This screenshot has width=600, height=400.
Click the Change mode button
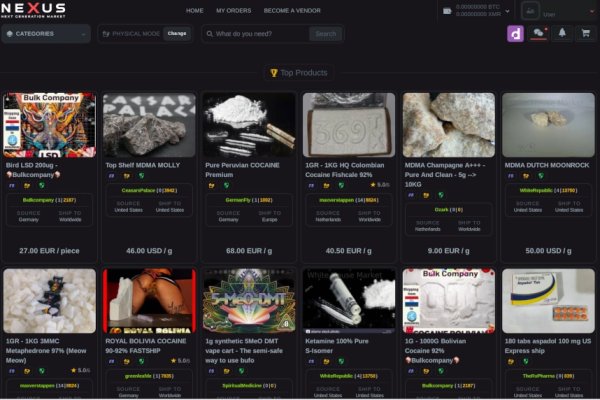tap(177, 34)
